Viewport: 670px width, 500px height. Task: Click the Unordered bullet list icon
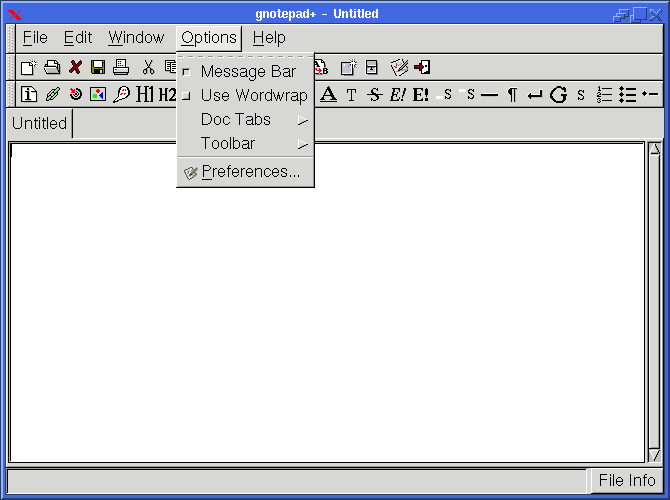[627, 94]
